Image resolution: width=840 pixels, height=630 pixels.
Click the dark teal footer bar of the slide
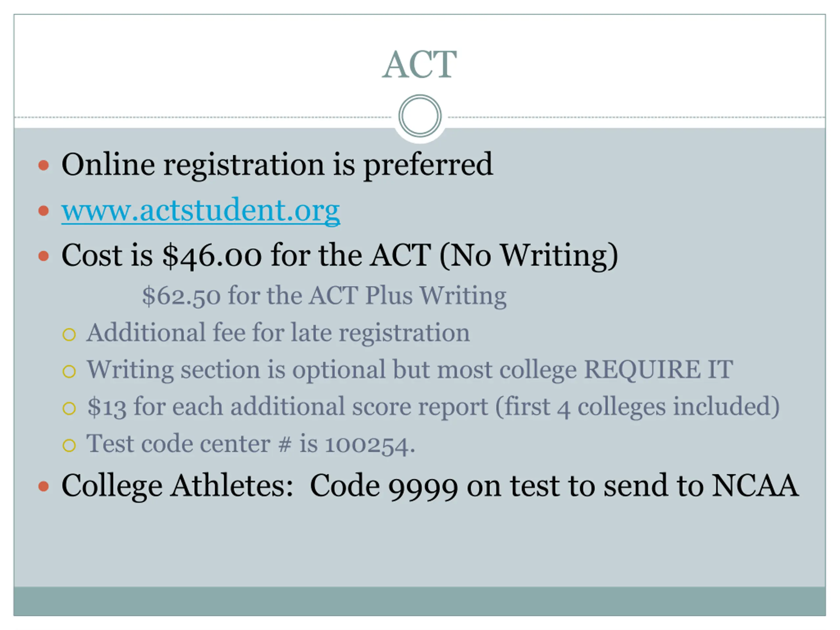[x=420, y=601]
